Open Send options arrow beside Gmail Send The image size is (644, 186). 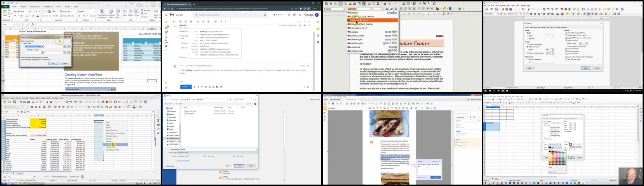coord(190,87)
